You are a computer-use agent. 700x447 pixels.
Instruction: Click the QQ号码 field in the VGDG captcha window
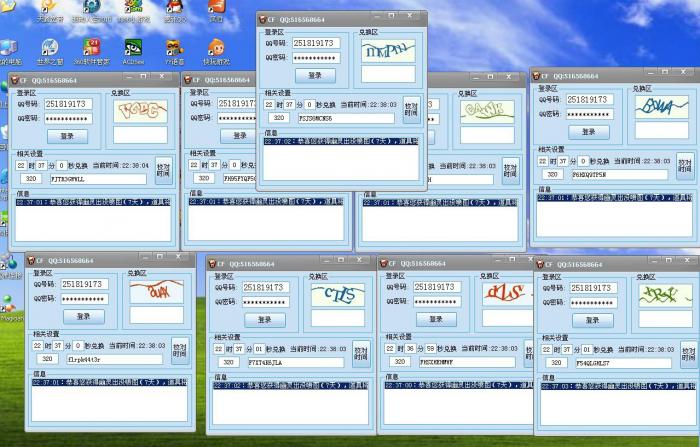point(68,104)
